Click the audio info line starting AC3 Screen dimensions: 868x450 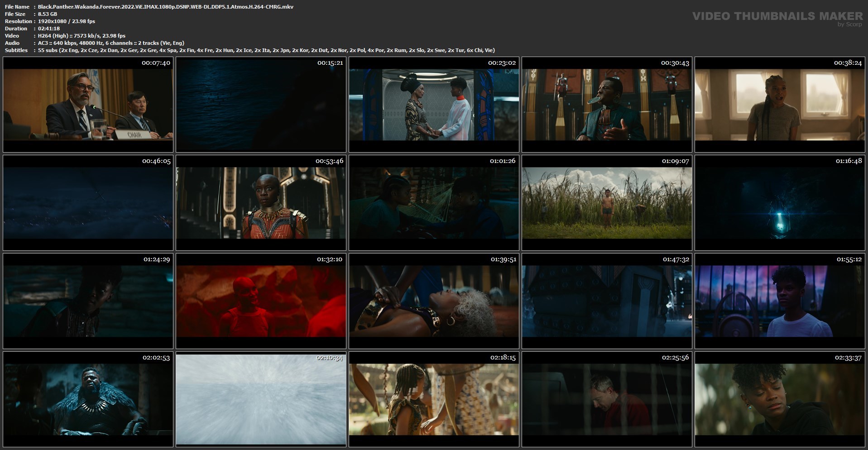pyautogui.click(x=111, y=43)
